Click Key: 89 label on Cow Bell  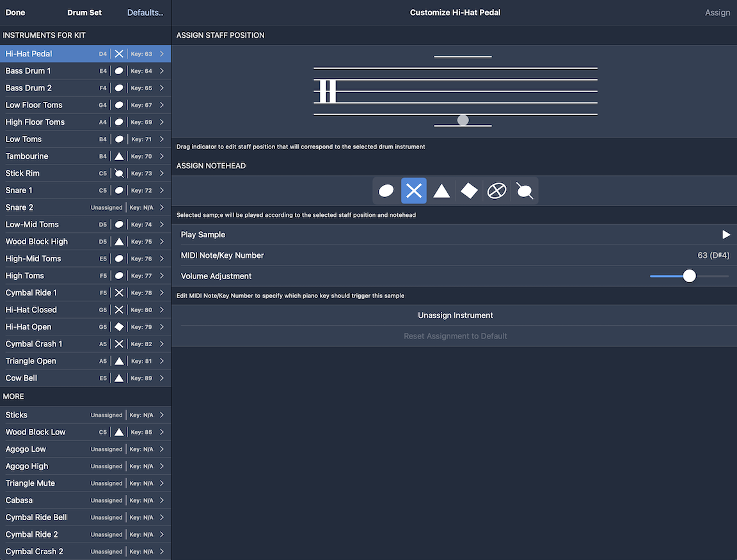[141, 378]
